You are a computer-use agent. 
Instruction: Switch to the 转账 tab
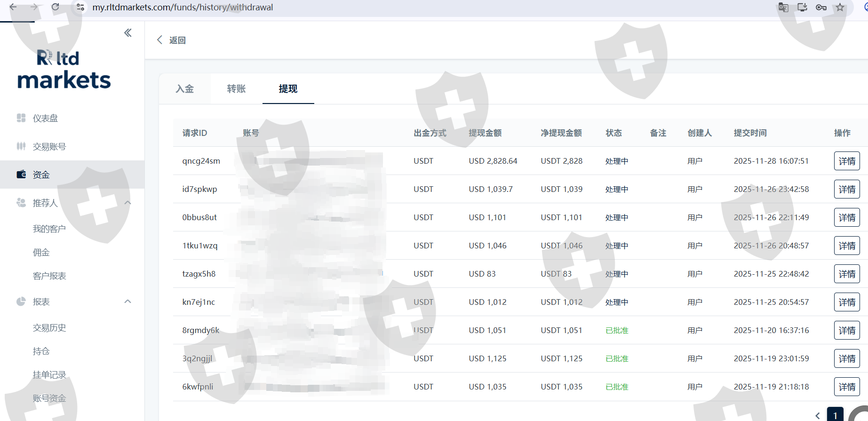[236, 89]
